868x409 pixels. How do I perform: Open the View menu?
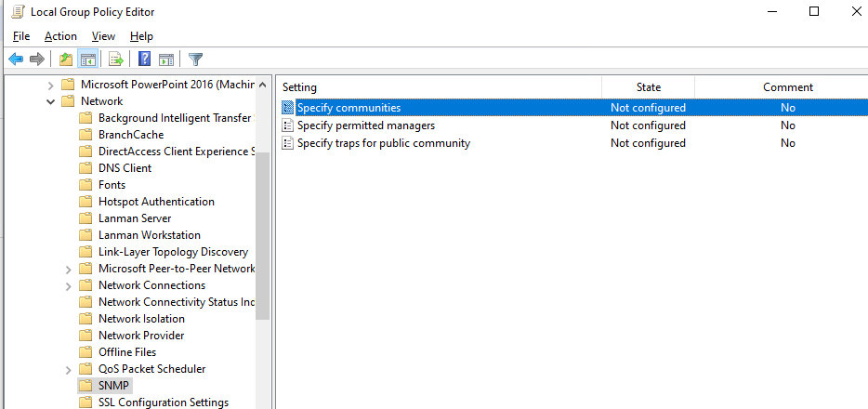tap(103, 36)
